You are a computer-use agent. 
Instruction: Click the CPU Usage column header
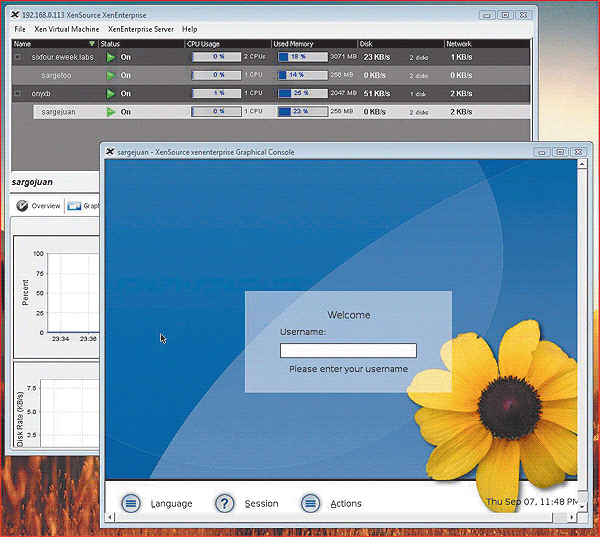pyautogui.click(x=228, y=44)
